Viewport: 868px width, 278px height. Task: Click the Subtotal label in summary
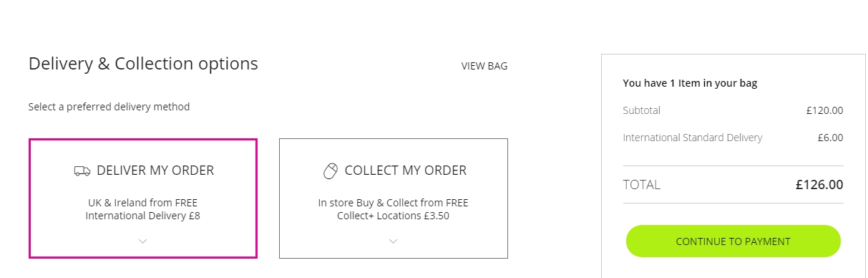[642, 110]
